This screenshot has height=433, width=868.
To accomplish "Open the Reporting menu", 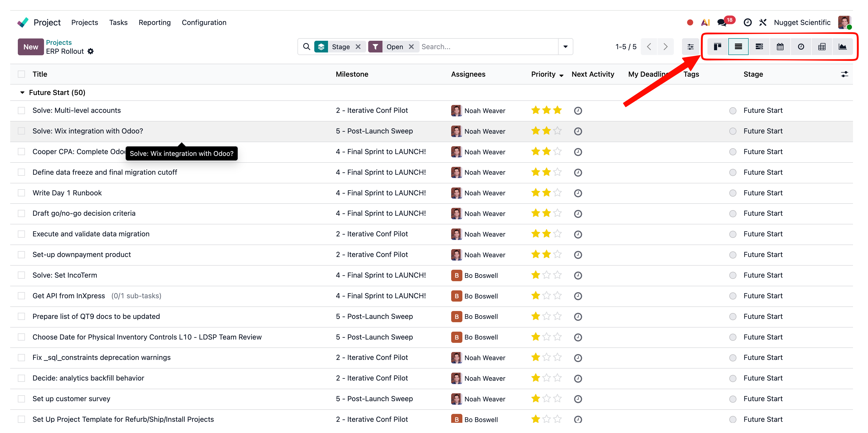I will click(155, 23).
